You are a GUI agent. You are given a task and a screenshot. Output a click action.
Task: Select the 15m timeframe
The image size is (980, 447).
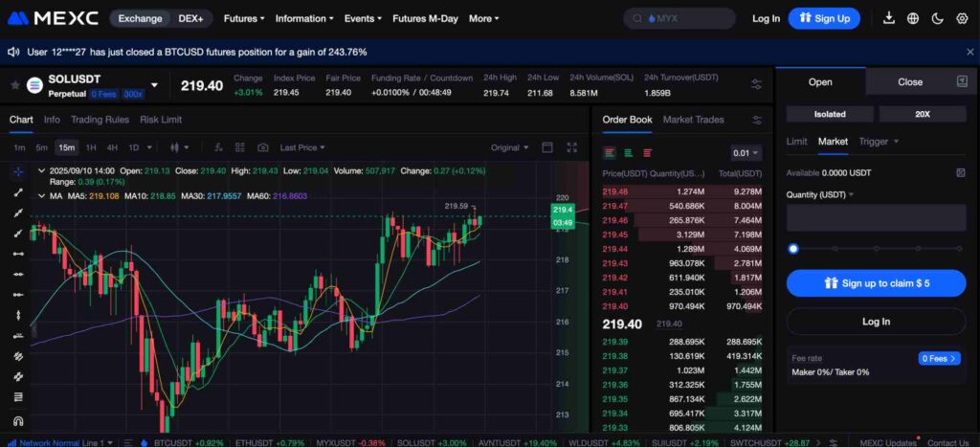(x=66, y=147)
